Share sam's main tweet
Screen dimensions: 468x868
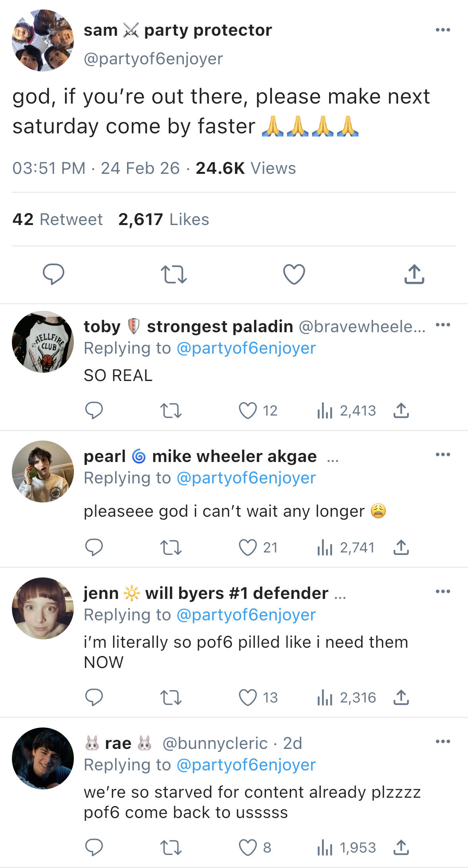(x=414, y=274)
